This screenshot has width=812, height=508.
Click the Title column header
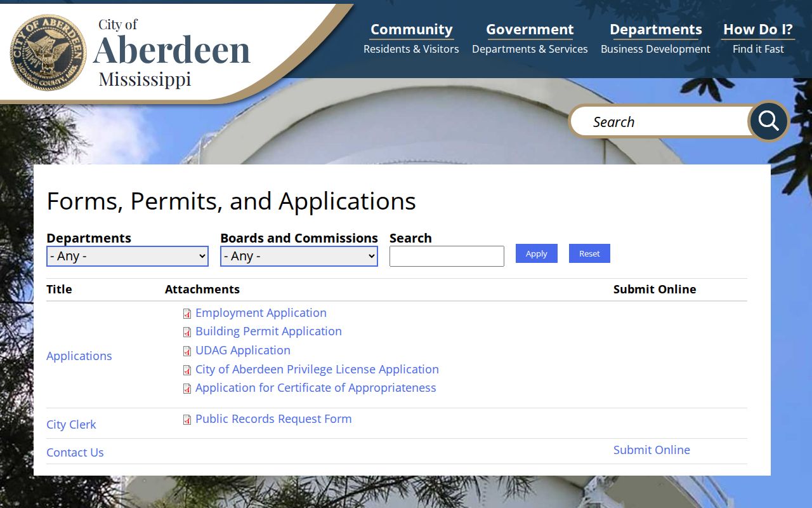point(59,290)
